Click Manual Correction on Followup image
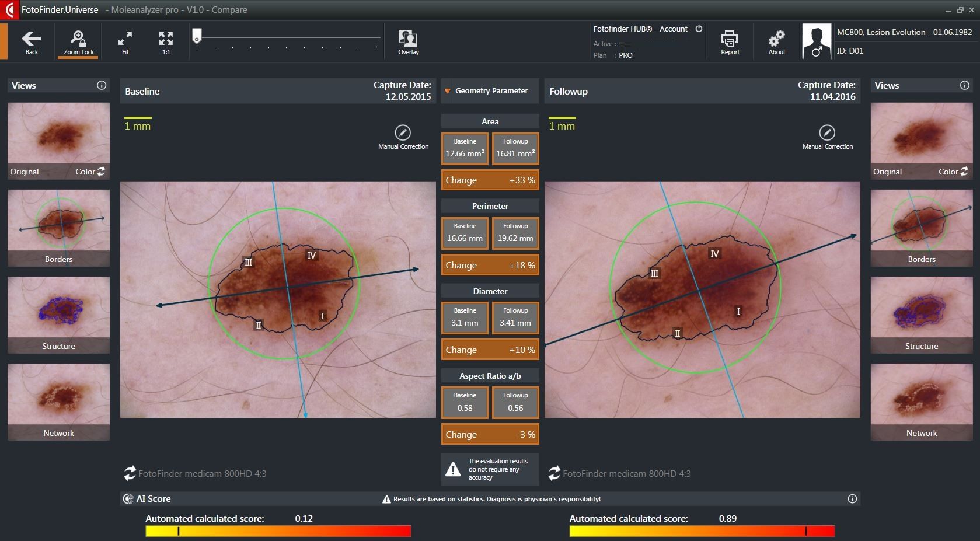This screenshot has width=980, height=541. (827, 133)
